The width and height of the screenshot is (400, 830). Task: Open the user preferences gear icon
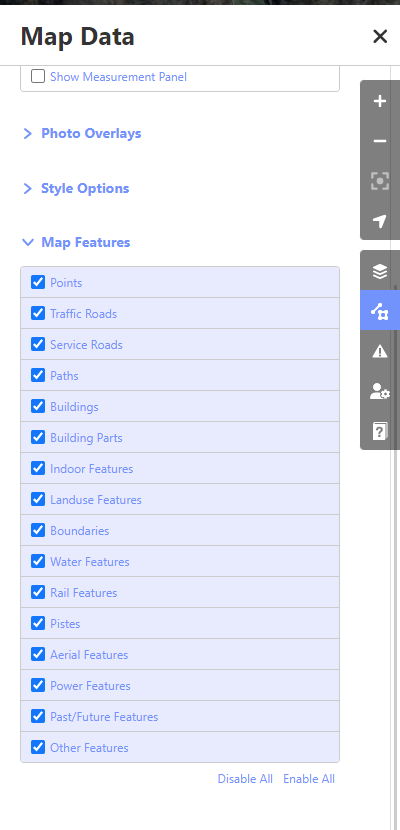click(x=380, y=391)
